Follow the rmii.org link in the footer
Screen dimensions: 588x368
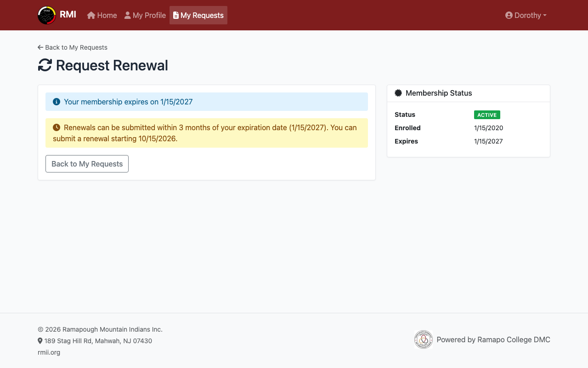49,352
